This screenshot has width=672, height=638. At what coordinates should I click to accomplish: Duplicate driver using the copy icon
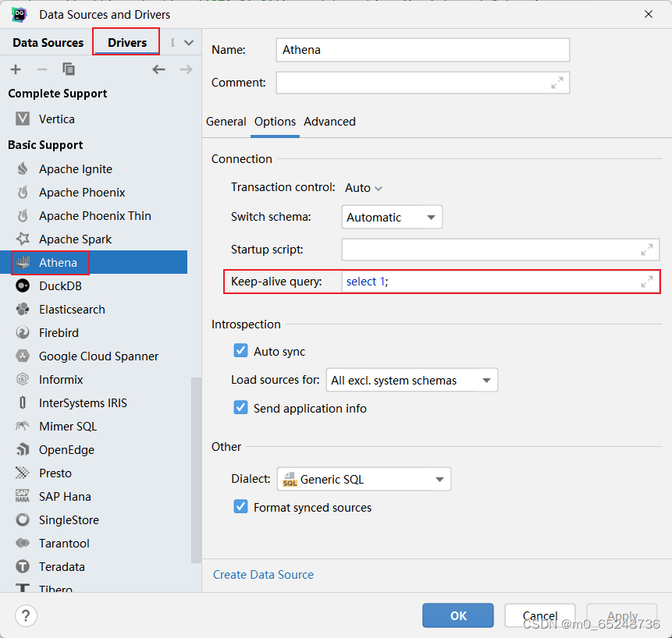coord(69,69)
